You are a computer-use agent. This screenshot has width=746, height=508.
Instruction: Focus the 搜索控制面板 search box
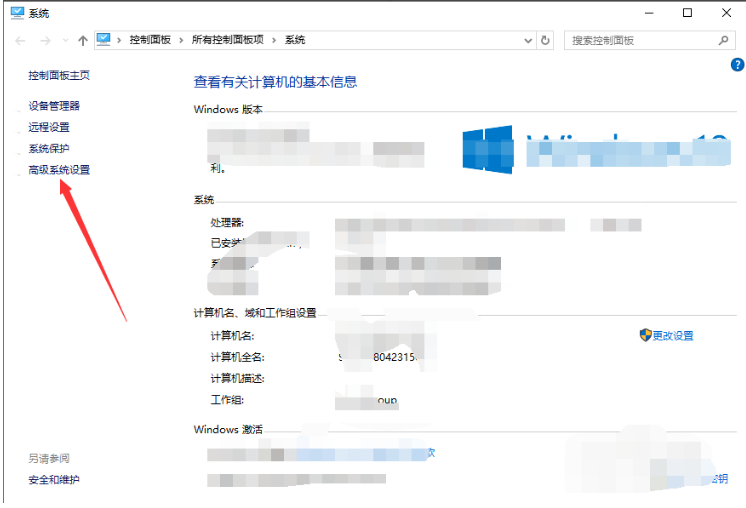[x=649, y=40]
